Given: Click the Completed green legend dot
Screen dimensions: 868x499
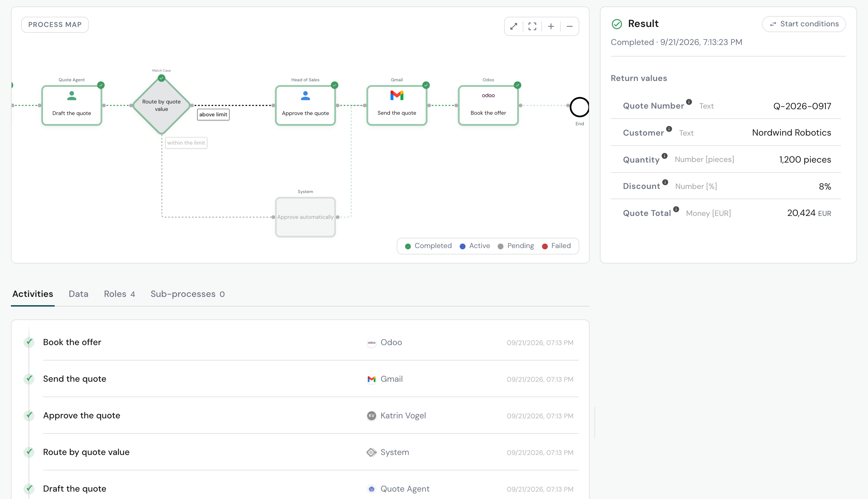Looking at the screenshot, I should [x=408, y=246].
